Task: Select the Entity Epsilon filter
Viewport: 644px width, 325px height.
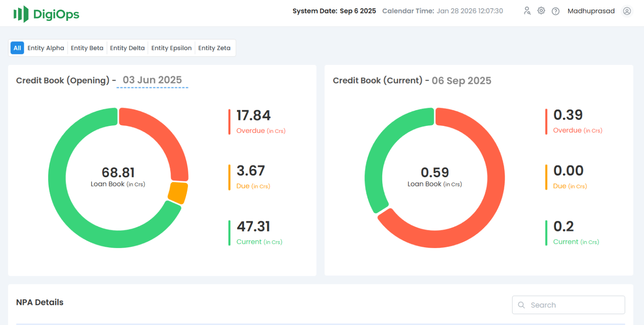Action: (x=171, y=48)
